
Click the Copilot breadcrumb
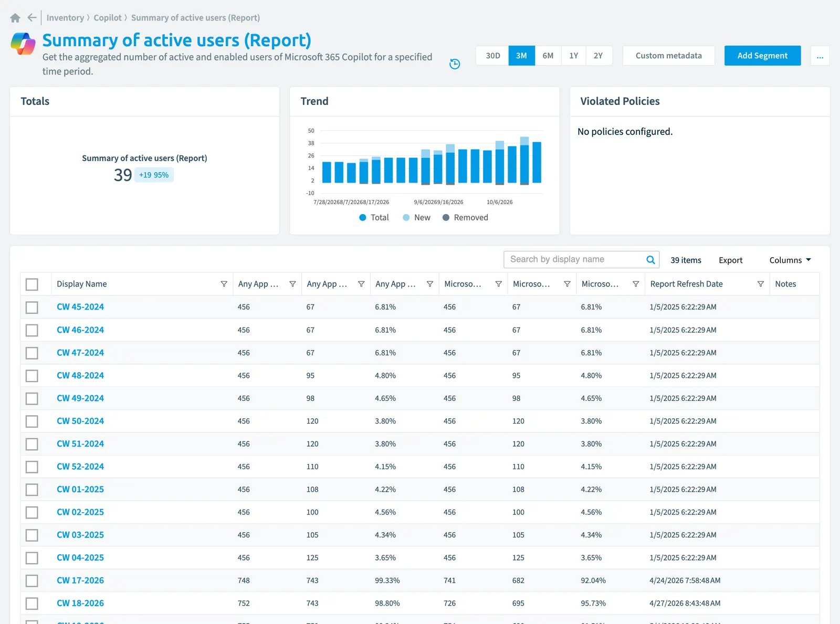click(108, 18)
